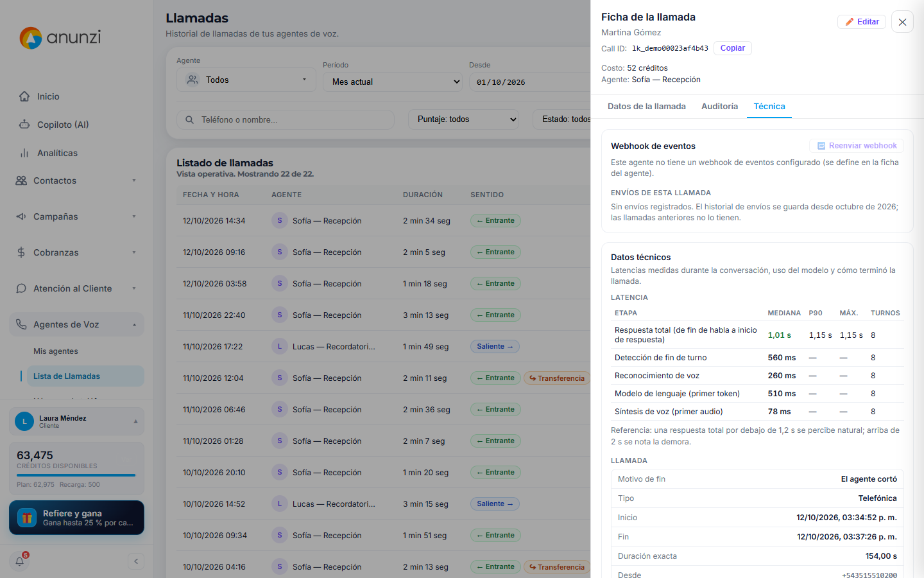This screenshot has height=578, width=924.
Task: Click the Agentes de Voz phone icon
Action: click(x=21, y=324)
